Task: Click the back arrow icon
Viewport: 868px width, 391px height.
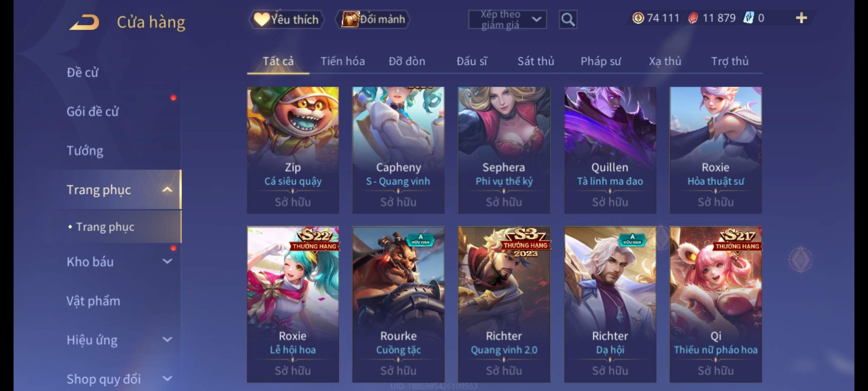Action: [x=84, y=22]
